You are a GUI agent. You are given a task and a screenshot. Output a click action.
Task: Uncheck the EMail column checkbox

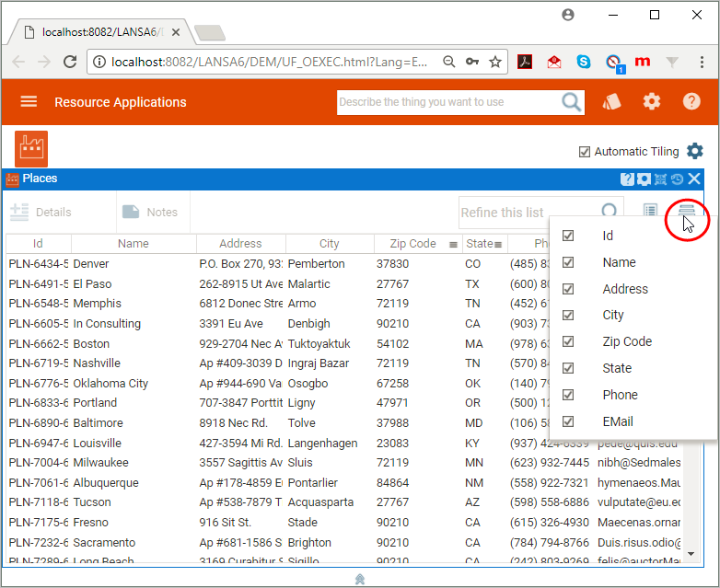pos(568,421)
